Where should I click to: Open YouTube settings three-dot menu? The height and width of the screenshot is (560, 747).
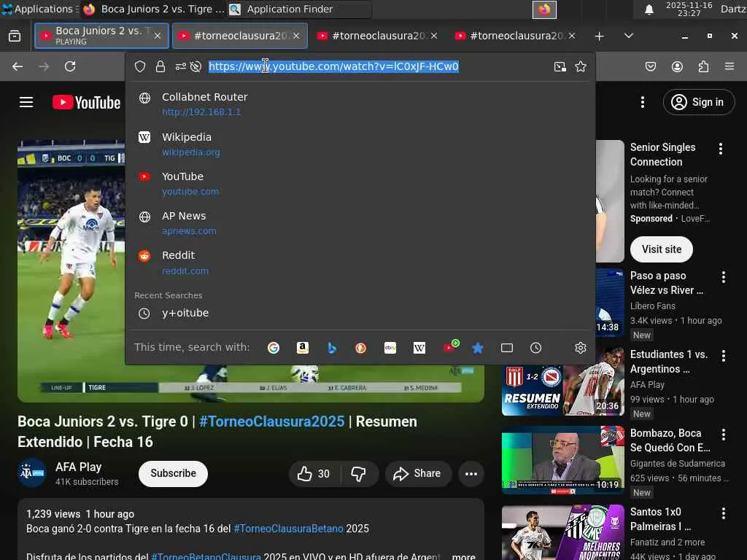[x=643, y=102]
